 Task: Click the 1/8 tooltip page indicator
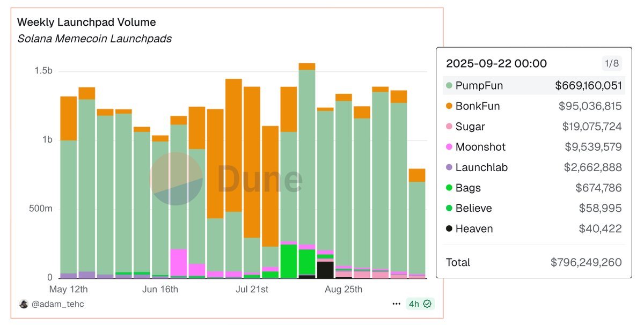point(611,63)
